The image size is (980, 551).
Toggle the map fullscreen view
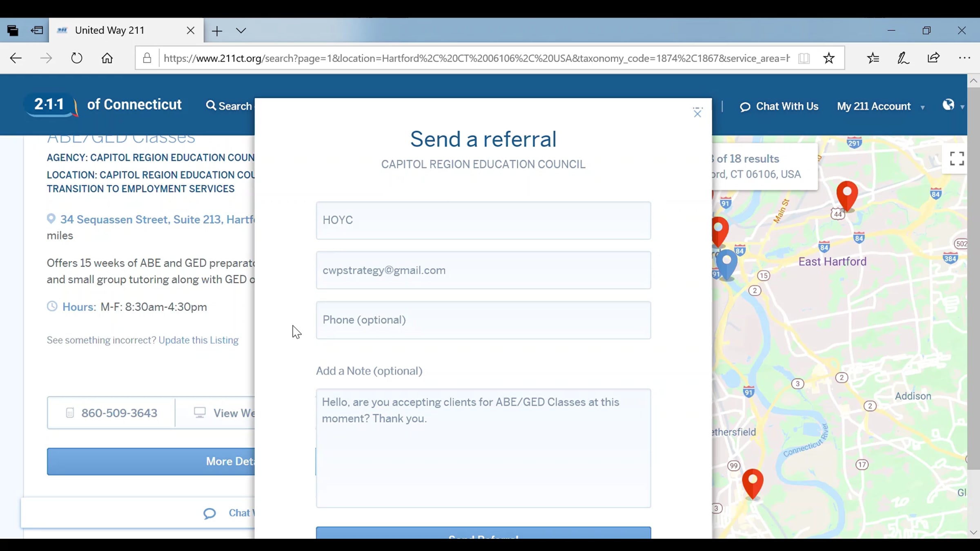[x=957, y=159]
